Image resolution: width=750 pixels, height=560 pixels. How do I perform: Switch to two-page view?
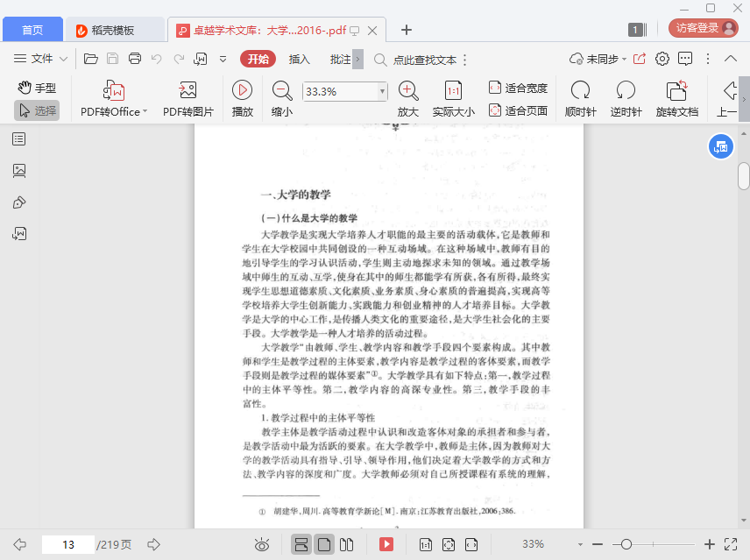coord(346,544)
